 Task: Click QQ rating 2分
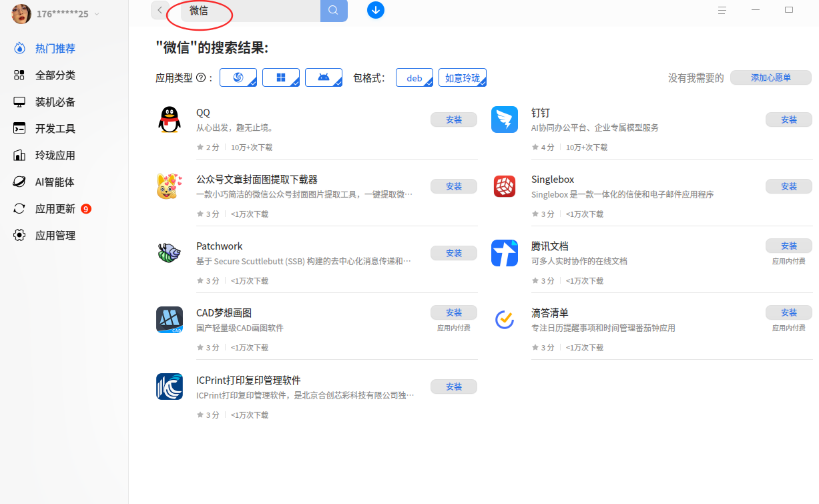[208, 148]
